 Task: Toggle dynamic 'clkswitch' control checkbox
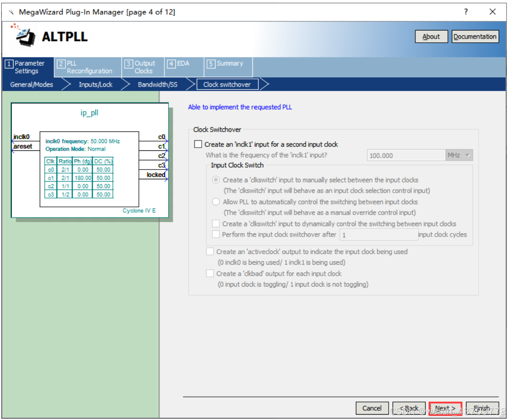(x=216, y=223)
